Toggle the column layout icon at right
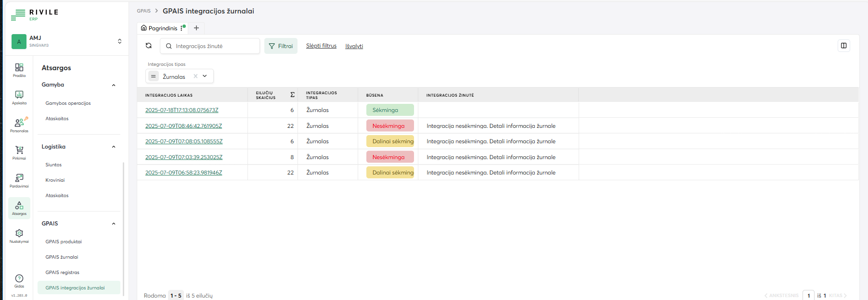The image size is (868, 300). 843,46
